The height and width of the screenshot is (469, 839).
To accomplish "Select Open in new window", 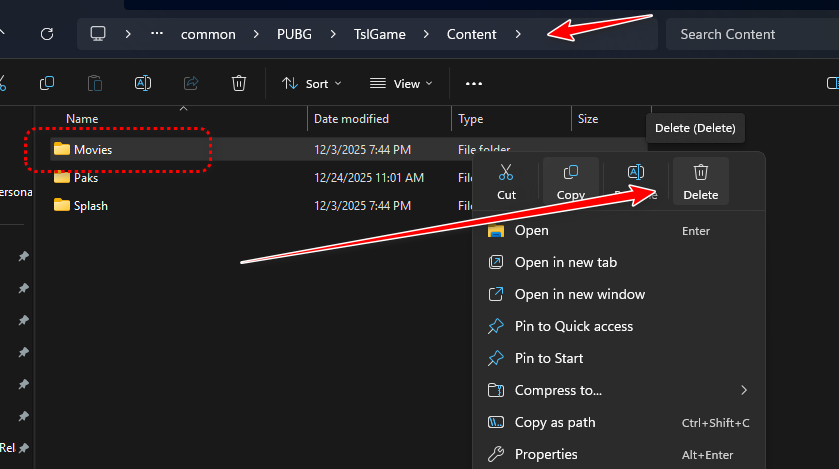I will point(619,295).
